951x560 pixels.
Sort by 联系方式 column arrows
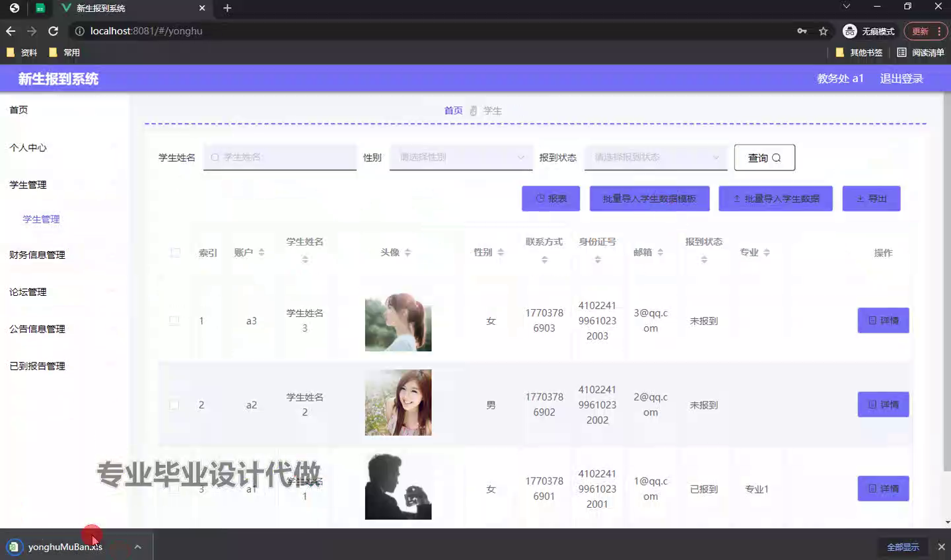tap(544, 260)
